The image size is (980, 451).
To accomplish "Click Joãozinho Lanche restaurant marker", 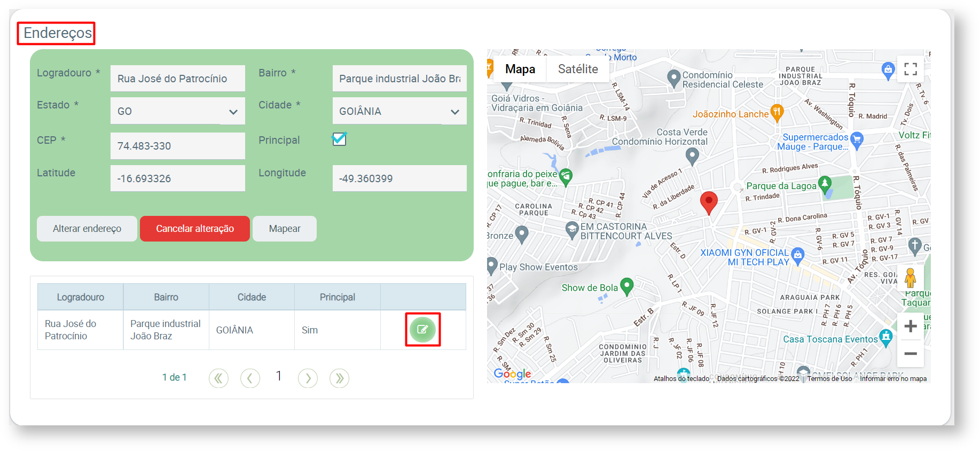I will (777, 113).
